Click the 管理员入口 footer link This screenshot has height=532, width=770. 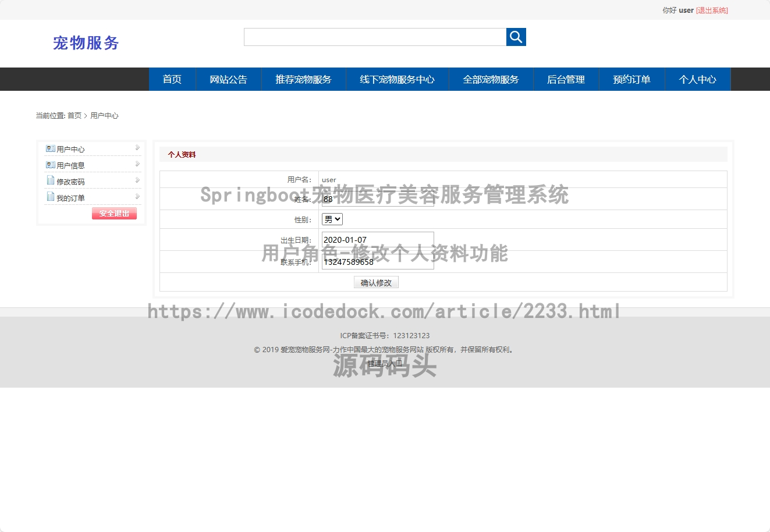pyautogui.click(x=385, y=363)
